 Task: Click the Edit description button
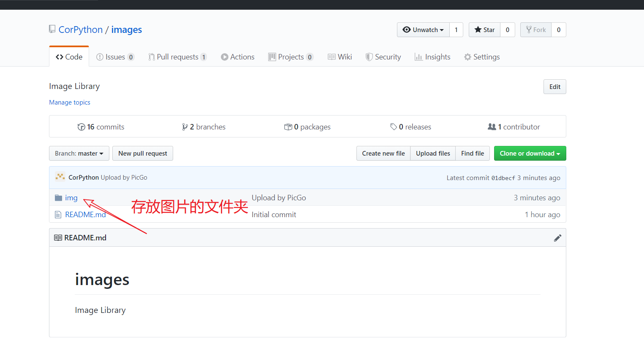(555, 87)
